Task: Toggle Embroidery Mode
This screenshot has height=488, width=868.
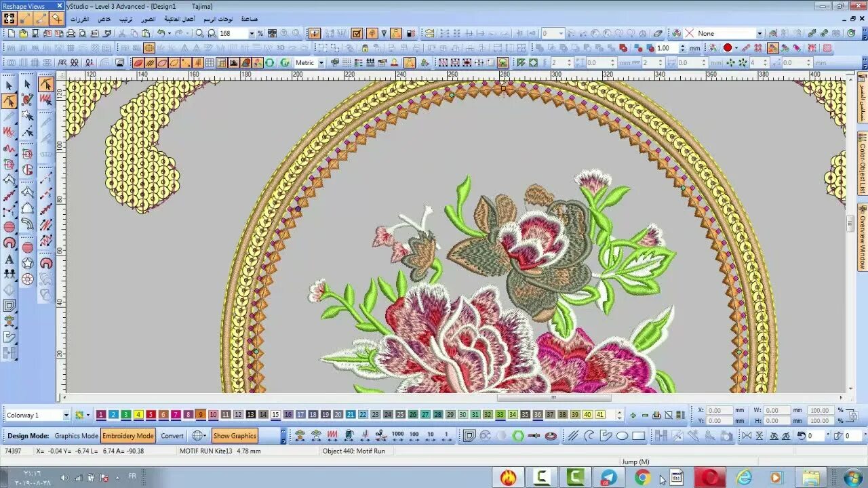Action: (x=127, y=436)
